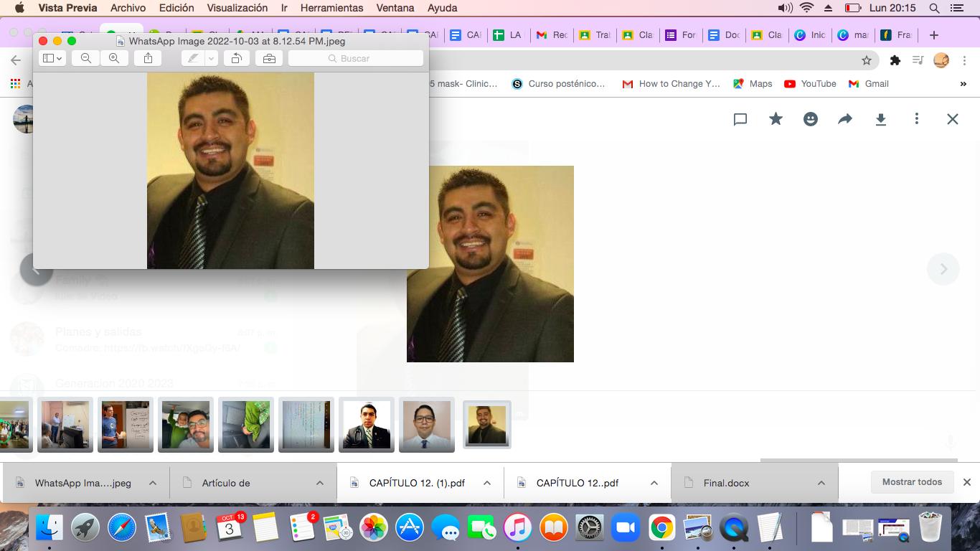Select the Preview highlight pen tool
980x551 pixels.
pos(193,58)
